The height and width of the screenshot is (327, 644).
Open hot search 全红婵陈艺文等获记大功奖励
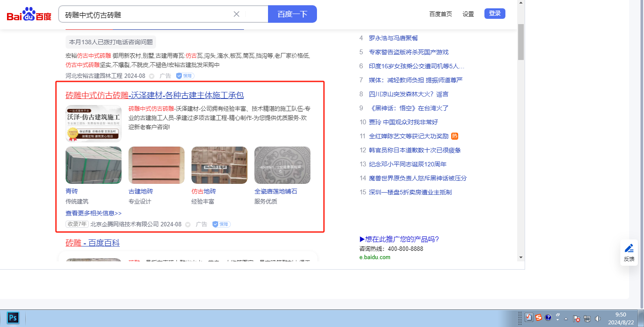pyautogui.click(x=409, y=136)
